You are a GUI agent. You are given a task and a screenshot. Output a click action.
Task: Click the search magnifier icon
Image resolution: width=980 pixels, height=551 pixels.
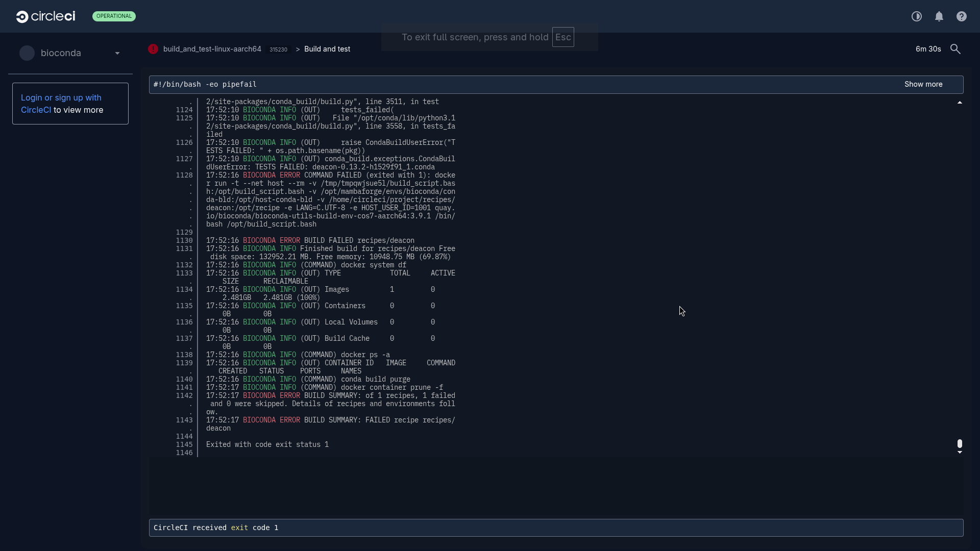tap(955, 49)
